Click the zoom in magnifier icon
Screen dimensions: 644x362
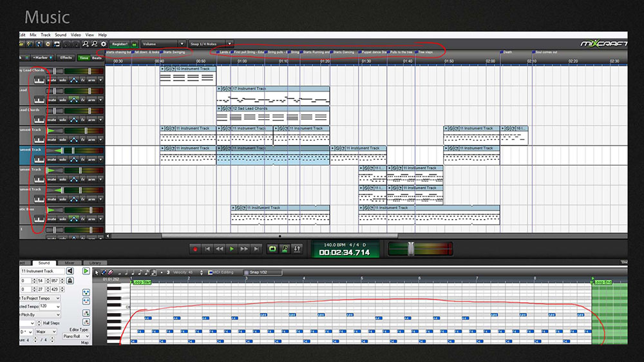coord(86,44)
